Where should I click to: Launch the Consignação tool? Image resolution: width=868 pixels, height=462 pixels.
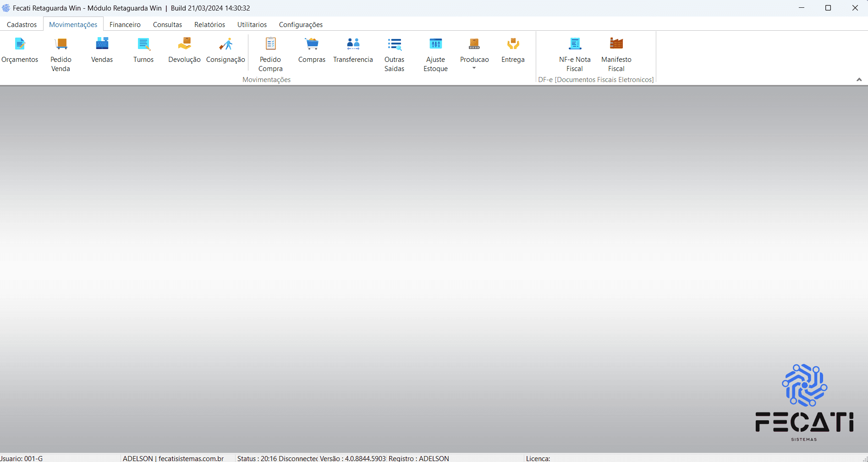click(x=225, y=44)
